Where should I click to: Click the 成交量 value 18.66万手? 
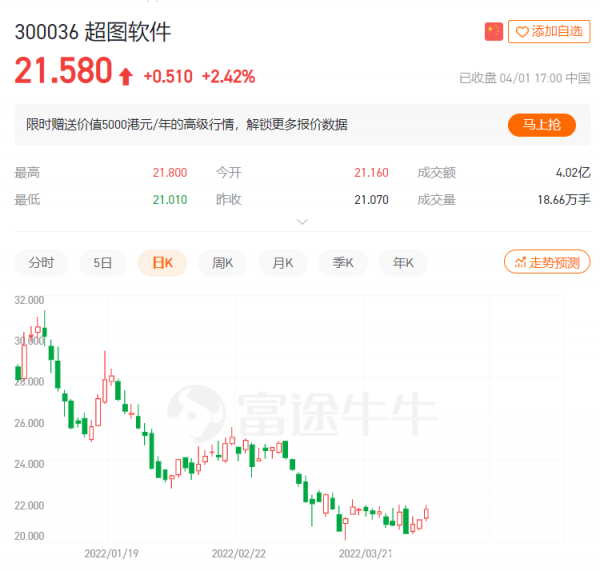[564, 199]
